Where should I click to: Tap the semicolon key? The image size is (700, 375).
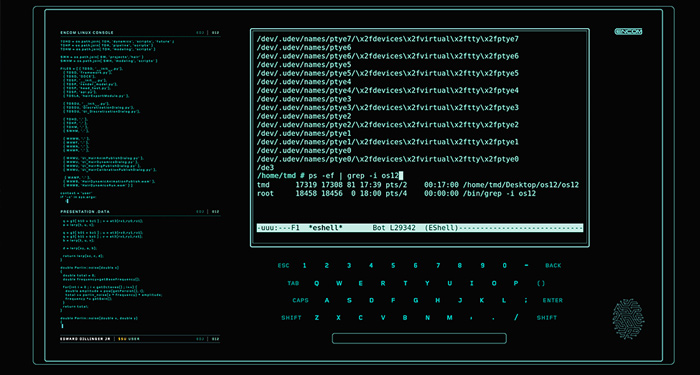click(x=526, y=300)
